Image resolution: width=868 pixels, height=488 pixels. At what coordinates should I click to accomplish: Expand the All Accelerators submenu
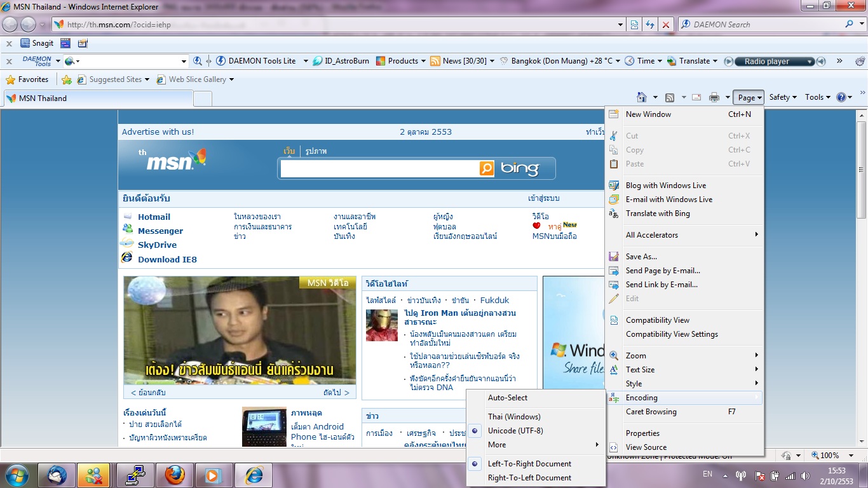click(684, 235)
